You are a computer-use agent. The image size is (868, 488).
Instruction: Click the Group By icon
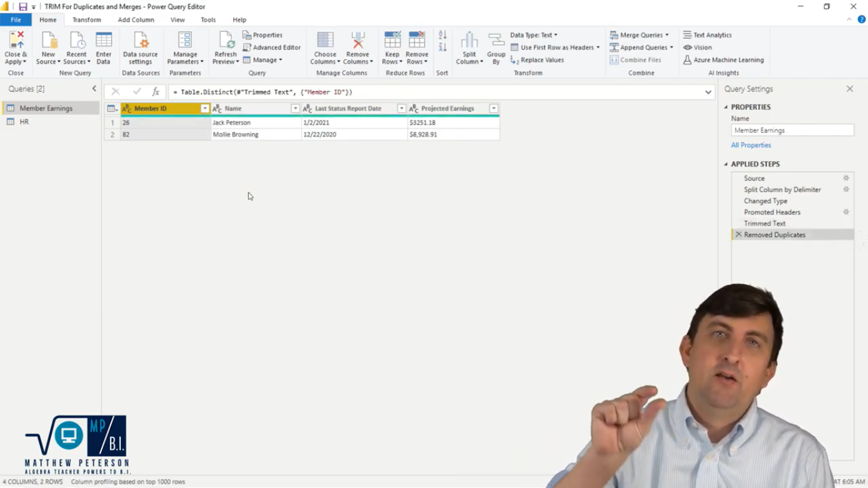click(x=496, y=41)
